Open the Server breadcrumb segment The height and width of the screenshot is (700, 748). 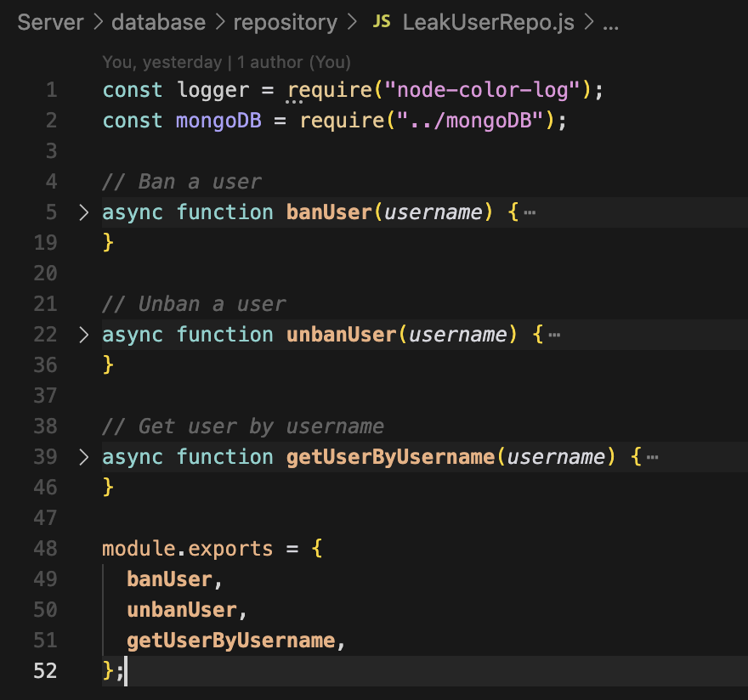49,22
